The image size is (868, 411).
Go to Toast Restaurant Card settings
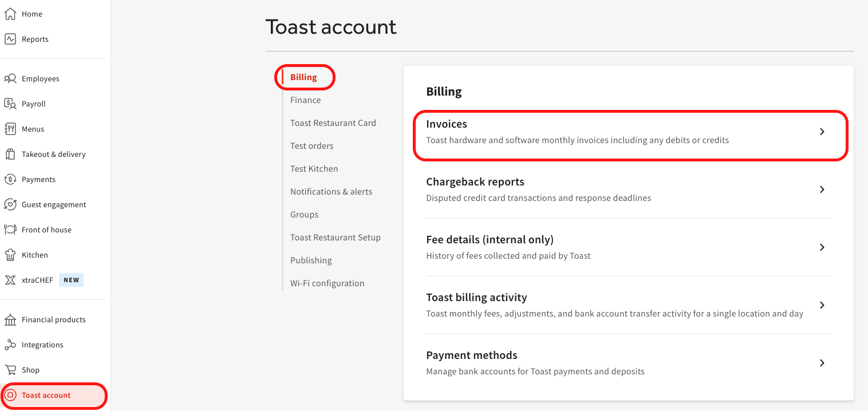coord(333,123)
